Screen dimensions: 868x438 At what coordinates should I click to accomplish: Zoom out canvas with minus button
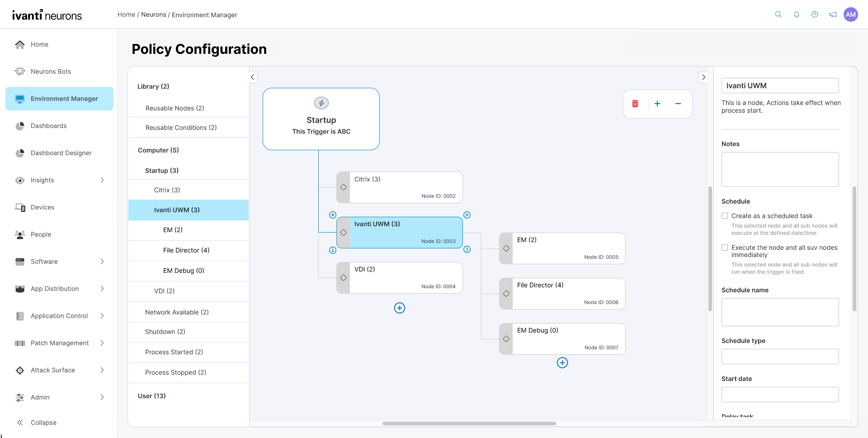[678, 104]
